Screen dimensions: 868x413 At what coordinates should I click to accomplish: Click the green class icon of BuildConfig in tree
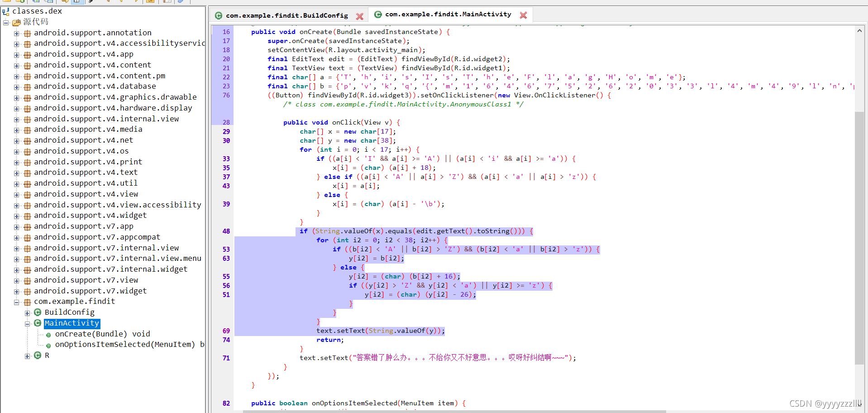(x=38, y=312)
